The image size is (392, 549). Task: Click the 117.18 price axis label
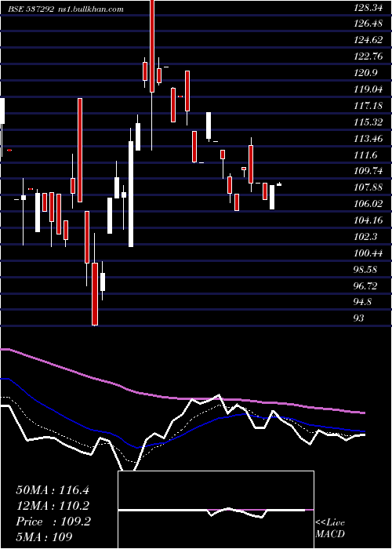coord(368,106)
